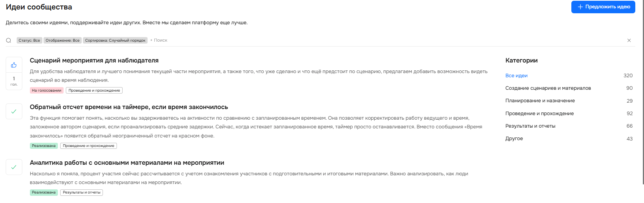
Task: Click the search magnifier icon
Action: pyautogui.click(x=9, y=41)
